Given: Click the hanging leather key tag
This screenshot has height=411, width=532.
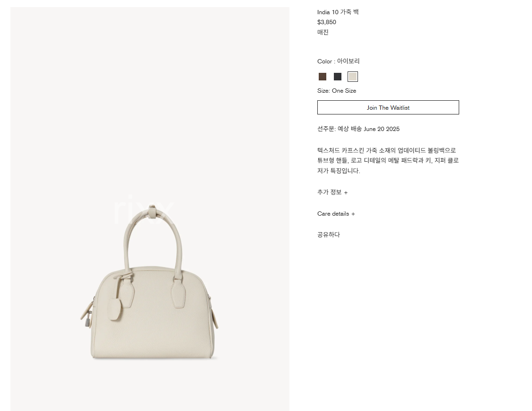Looking at the screenshot, I should pos(115,309).
